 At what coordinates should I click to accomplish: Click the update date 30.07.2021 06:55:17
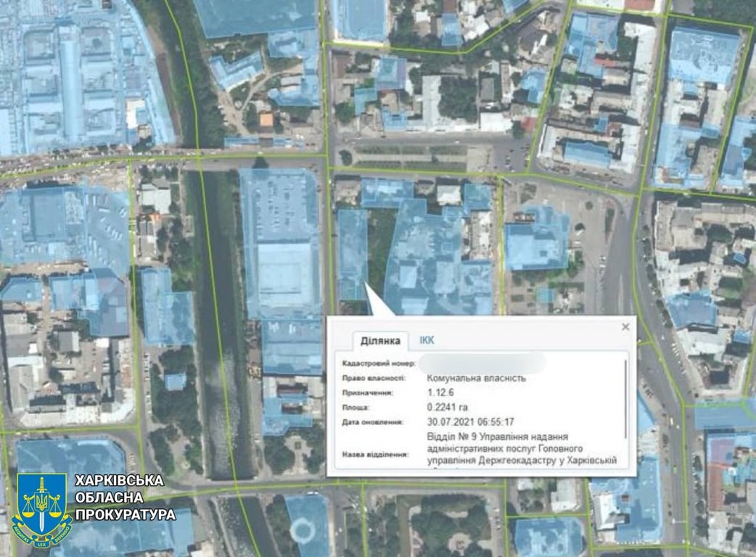(x=470, y=421)
